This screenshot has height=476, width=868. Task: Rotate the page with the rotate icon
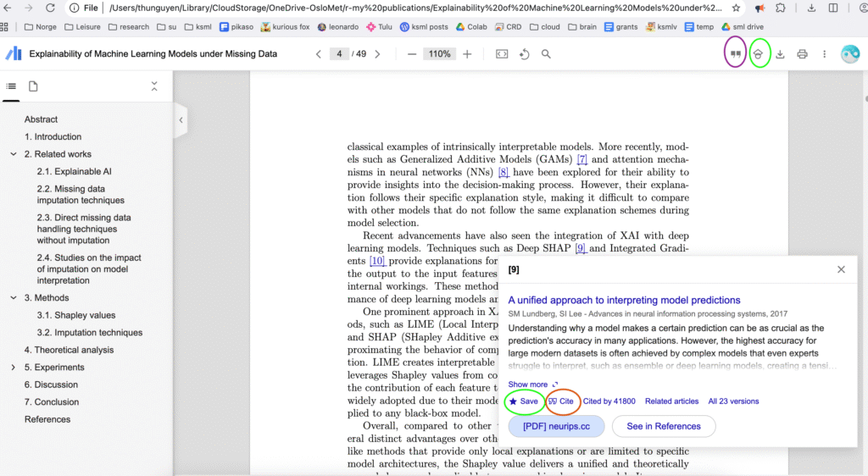click(524, 54)
